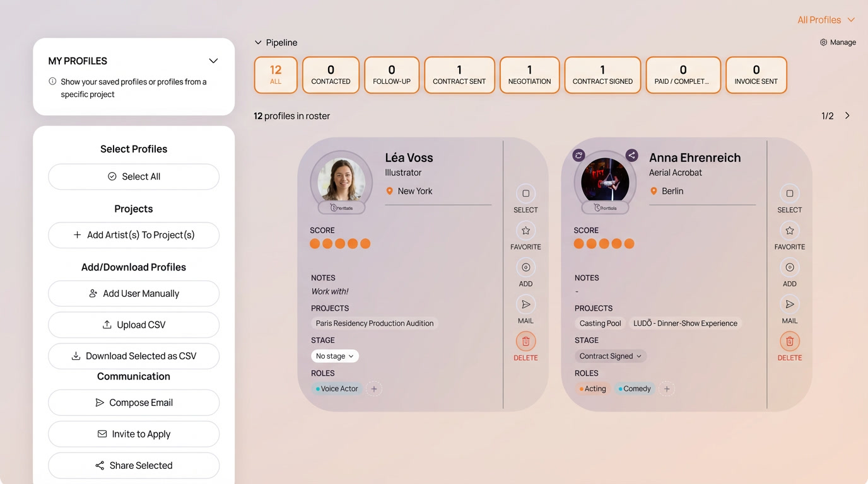Click share icon on Anna Ehrenreich's photo

(x=631, y=156)
